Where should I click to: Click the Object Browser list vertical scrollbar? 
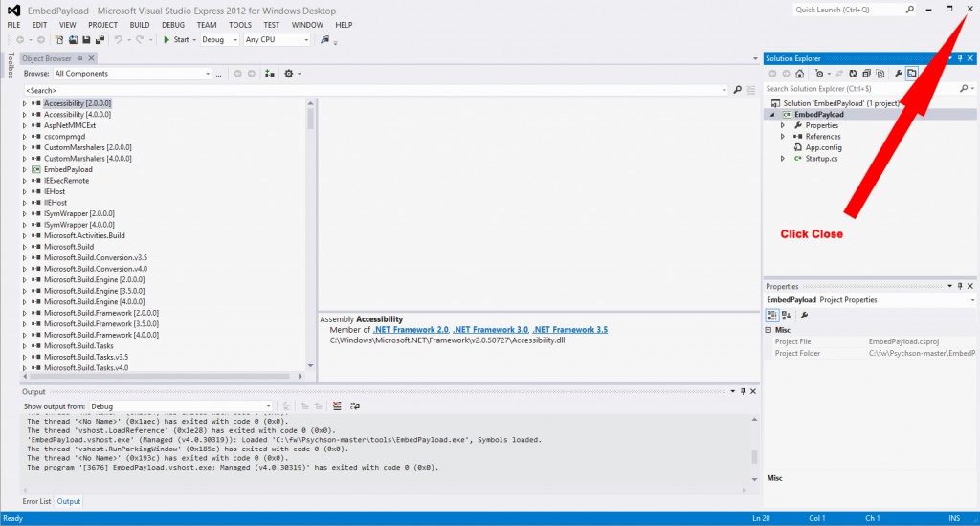point(311,233)
